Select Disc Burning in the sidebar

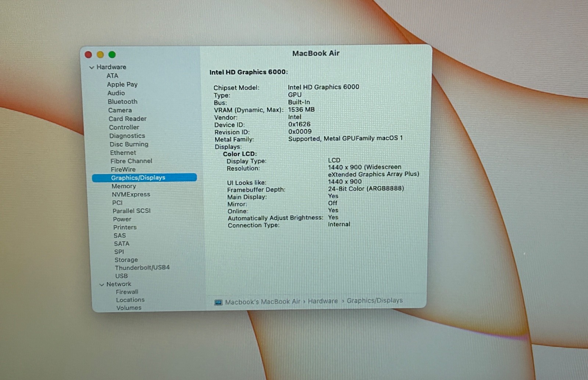pyautogui.click(x=129, y=144)
